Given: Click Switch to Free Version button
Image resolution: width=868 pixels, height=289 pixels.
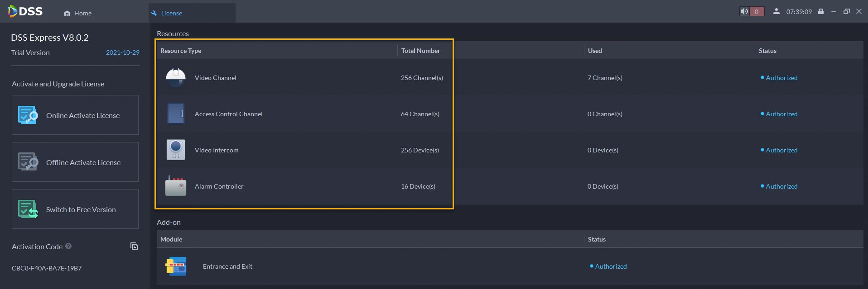Looking at the screenshot, I should 75,209.
